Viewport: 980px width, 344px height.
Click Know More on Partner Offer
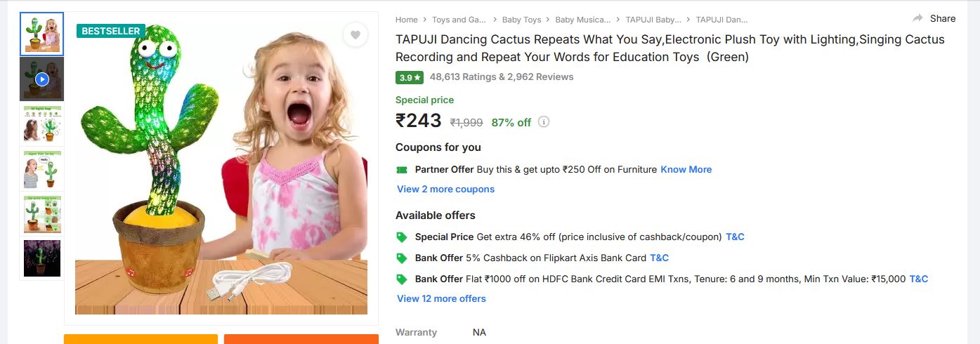point(686,169)
